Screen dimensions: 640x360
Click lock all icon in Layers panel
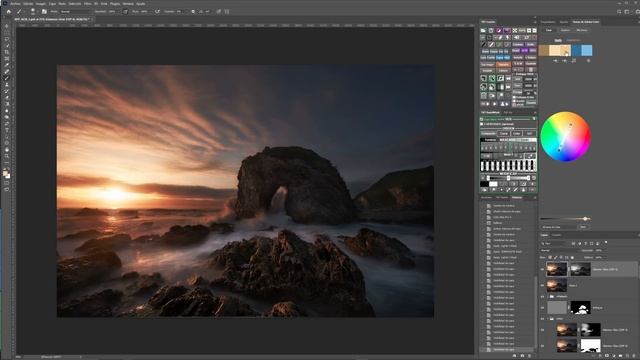[x=572, y=258]
